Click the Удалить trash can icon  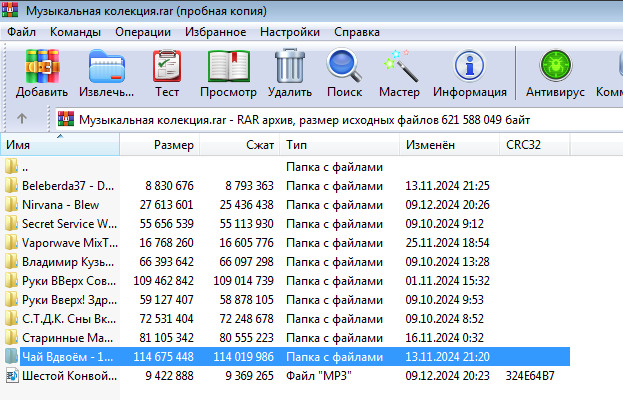point(290,66)
